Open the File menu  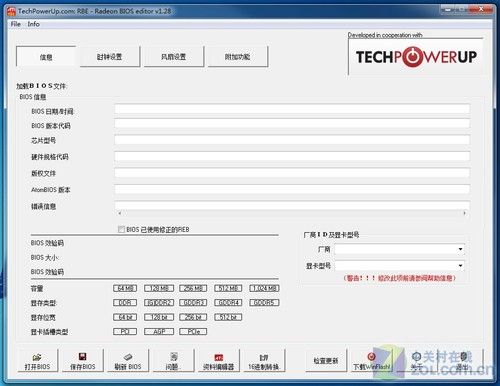pyautogui.click(x=15, y=24)
